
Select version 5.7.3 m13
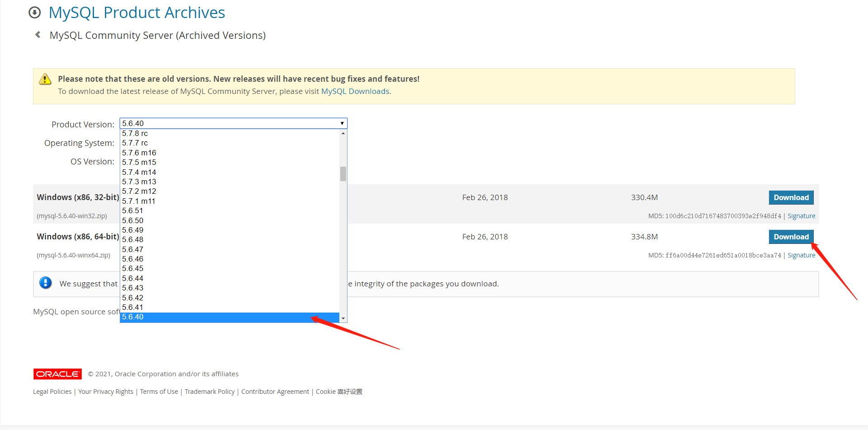(x=230, y=182)
